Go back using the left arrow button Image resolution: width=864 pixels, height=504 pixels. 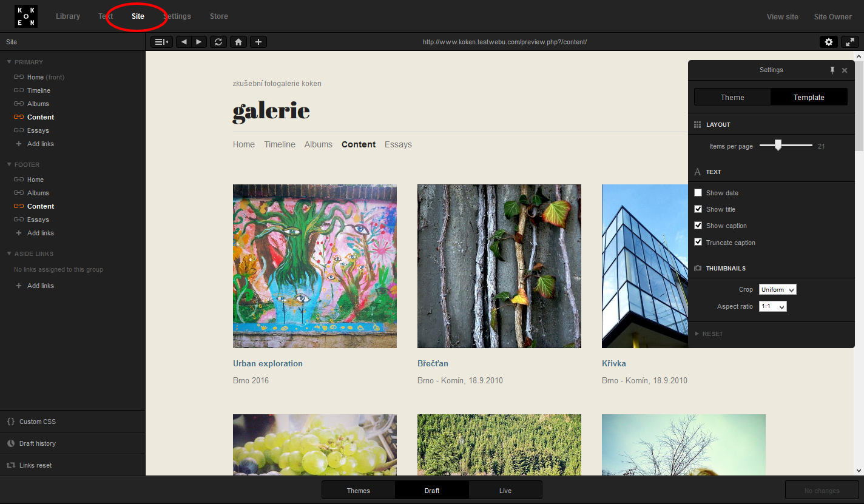click(x=184, y=42)
